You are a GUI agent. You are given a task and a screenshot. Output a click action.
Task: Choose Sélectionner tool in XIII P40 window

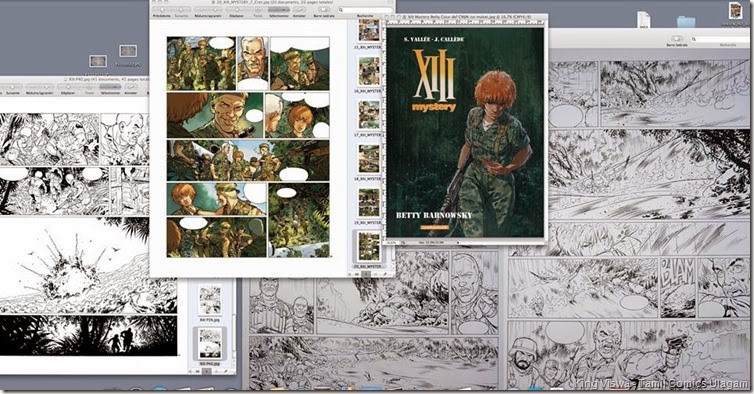[x=110, y=88]
